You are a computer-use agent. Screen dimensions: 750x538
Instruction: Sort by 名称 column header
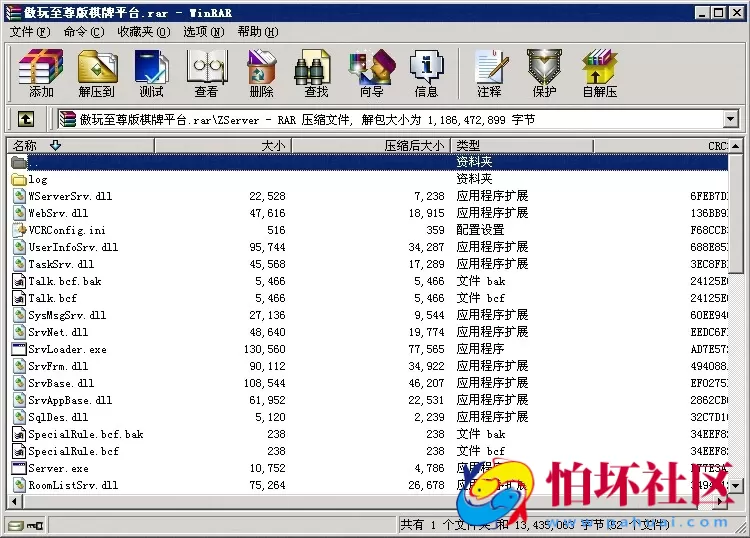coord(80,145)
